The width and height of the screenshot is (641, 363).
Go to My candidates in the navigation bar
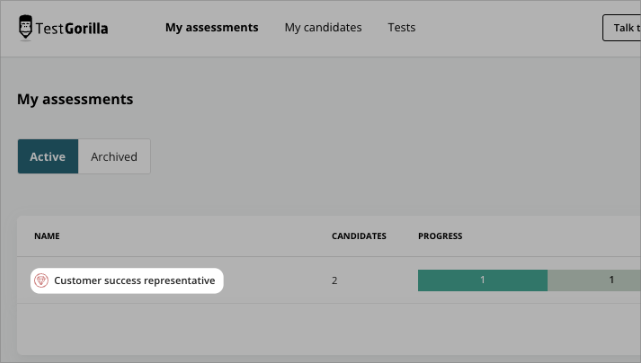tap(323, 27)
